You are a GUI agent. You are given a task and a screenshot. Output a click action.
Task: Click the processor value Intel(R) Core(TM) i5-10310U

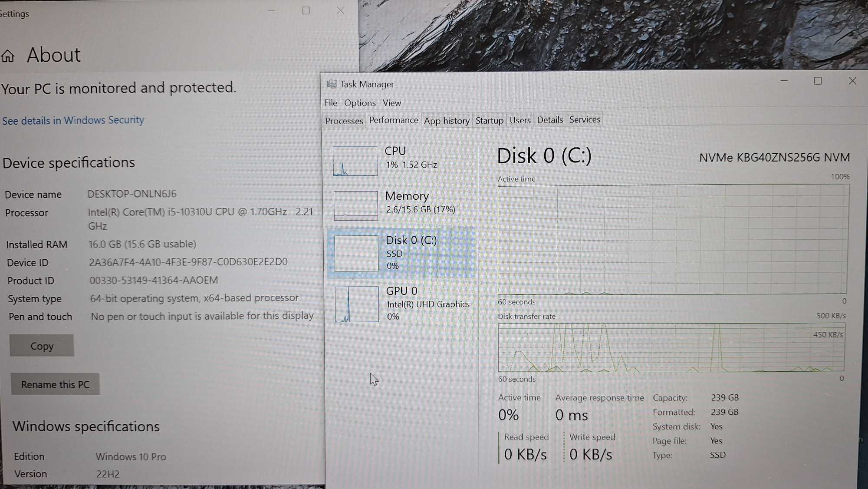click(x=200, y=218)
